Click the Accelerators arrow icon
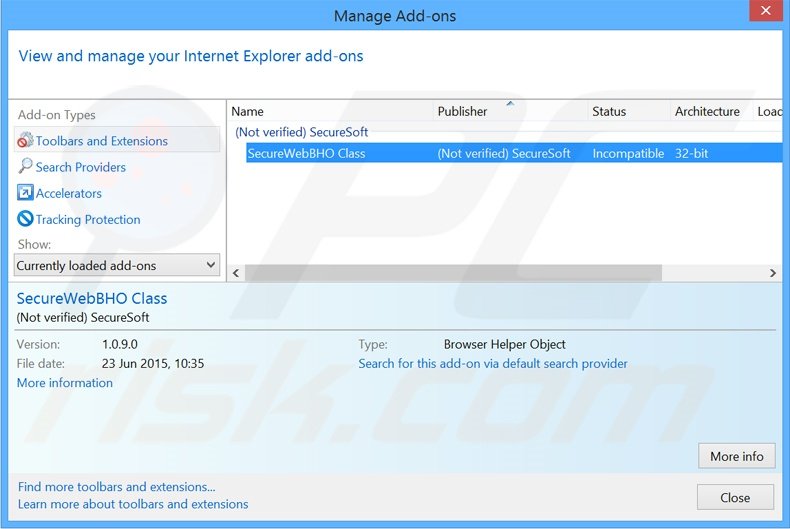 pos(25,192)
